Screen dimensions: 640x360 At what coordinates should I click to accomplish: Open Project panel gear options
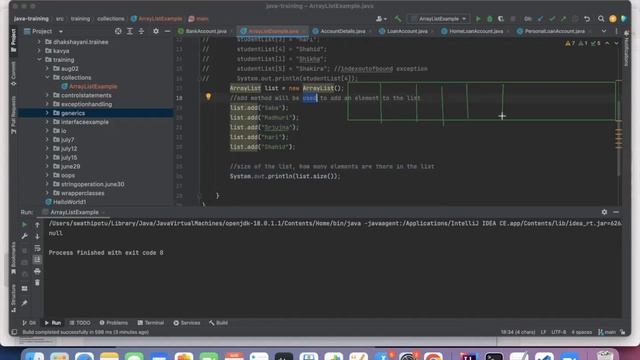click(156, 31)
